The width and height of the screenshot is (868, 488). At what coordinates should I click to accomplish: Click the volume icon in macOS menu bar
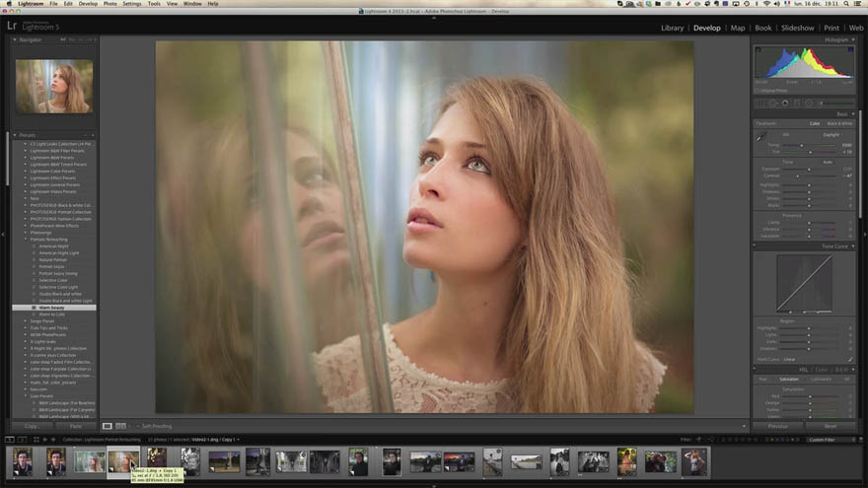(776, 3)
